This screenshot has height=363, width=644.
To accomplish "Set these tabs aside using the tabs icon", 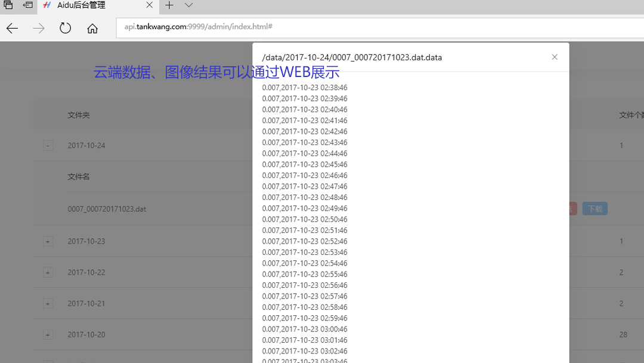I will [27, 6].
